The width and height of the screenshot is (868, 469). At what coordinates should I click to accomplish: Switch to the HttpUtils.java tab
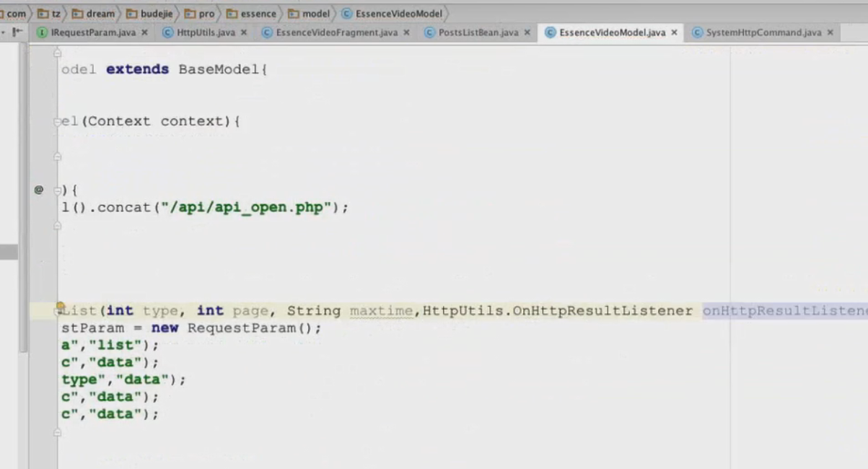206,32
